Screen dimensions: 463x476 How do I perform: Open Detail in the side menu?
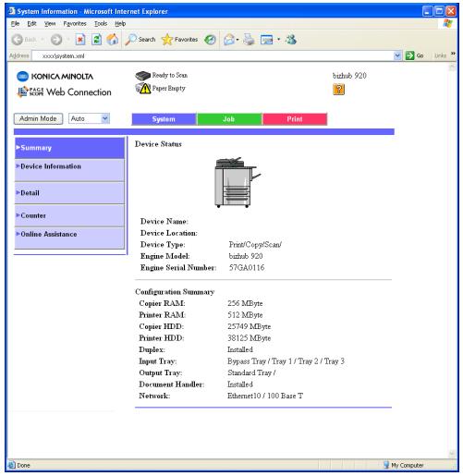[x=69, y=193]
